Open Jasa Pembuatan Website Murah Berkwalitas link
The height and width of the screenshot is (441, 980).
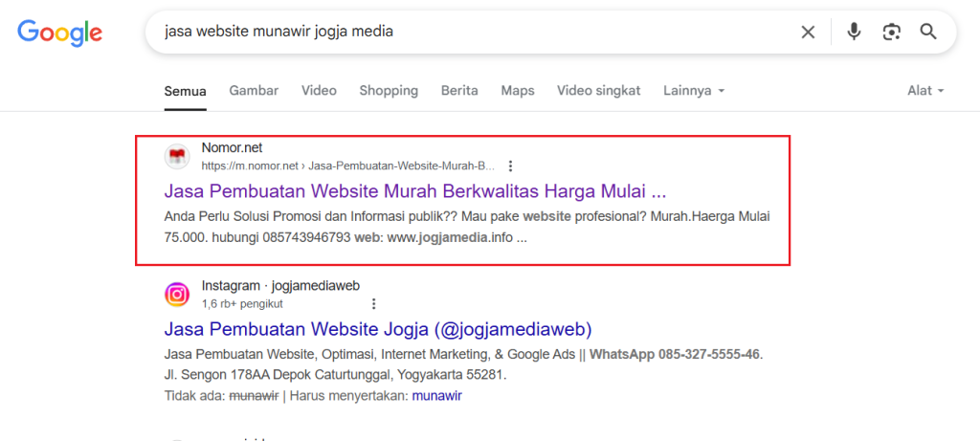(x=414, y=189)
